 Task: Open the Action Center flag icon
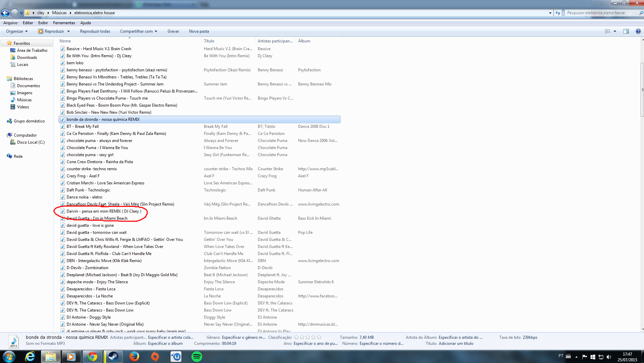[584, 357]
